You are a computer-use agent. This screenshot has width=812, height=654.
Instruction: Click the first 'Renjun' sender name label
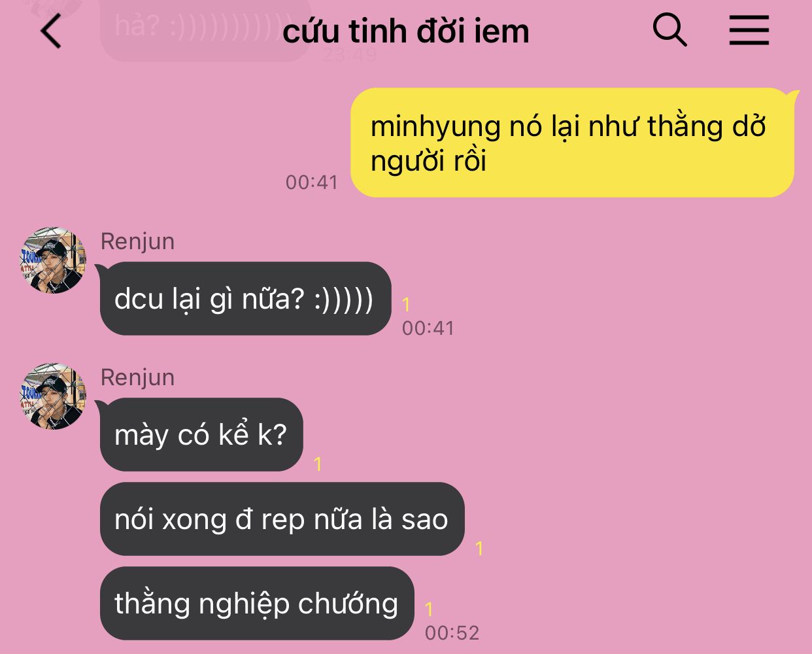point(138,241)
